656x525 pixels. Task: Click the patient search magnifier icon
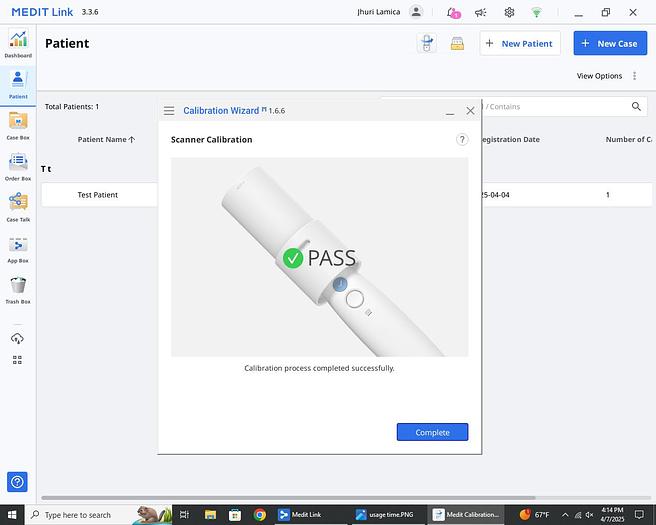tap(636, 107)
